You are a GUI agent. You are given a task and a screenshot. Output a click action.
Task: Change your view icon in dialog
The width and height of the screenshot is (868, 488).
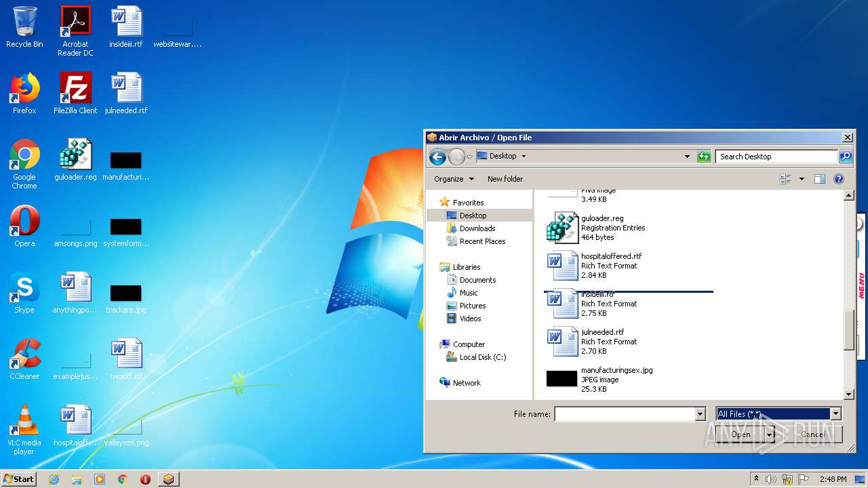pyautogui.click(x=786, y=179)
